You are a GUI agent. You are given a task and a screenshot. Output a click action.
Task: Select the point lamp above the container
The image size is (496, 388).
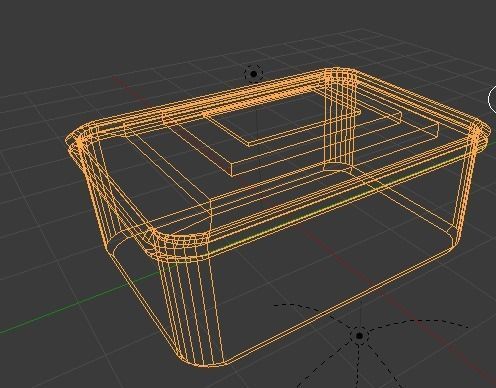(x=254, y=74)
